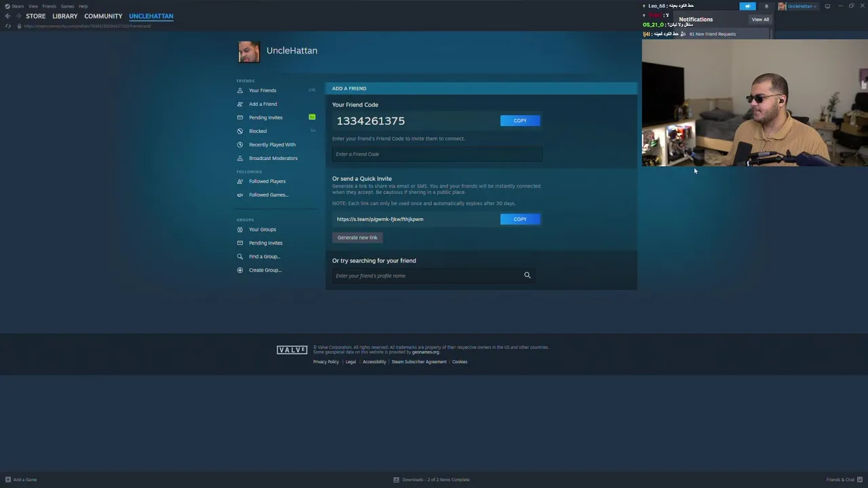Select Add a Friend in sidebar
Screen dimensions: 868x488
262,104
